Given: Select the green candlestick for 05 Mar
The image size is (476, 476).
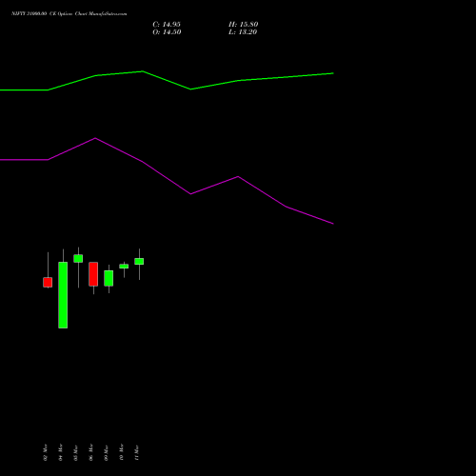Looking at the screenshot, I should [x=78, y=258].
